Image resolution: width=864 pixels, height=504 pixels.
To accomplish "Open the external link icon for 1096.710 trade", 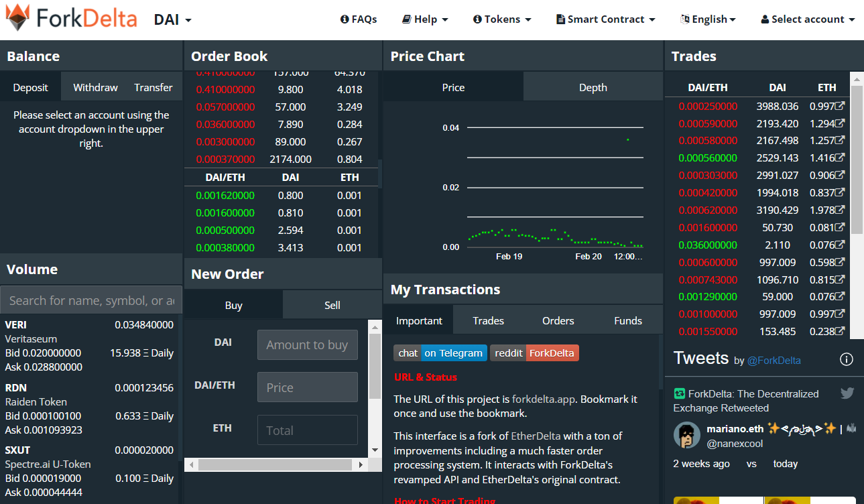I will coord(840,280).
